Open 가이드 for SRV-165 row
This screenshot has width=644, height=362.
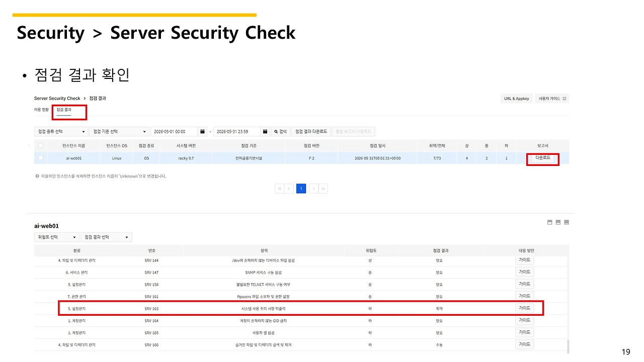point(524,332)
